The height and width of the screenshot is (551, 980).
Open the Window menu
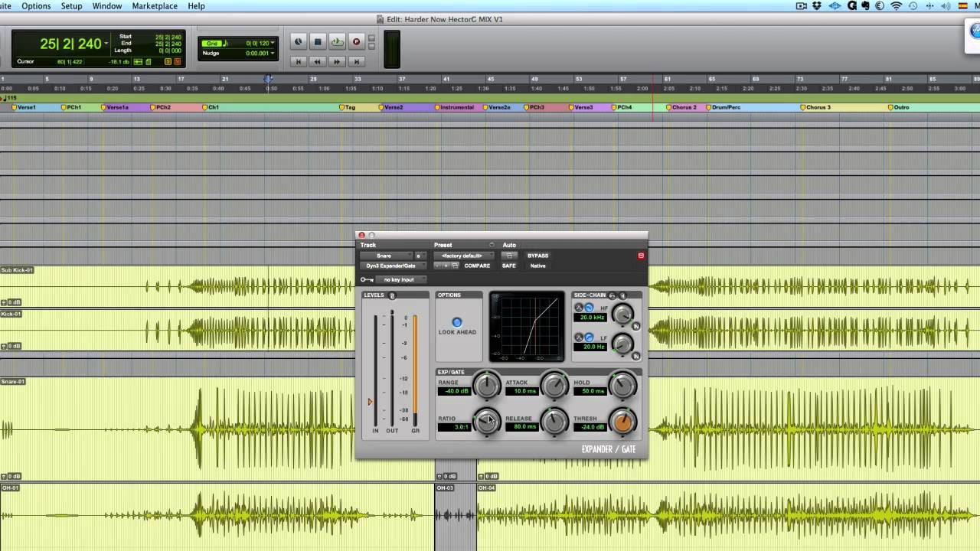click(x=107, y=6)
